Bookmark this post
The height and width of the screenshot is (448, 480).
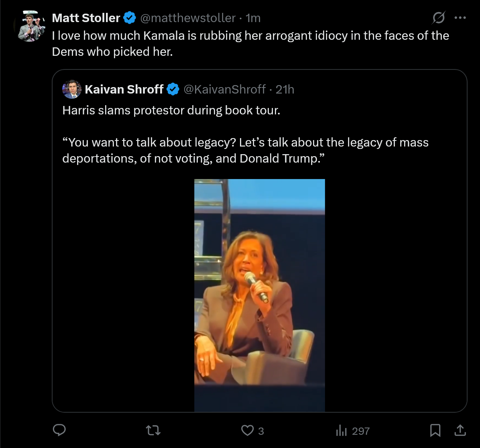[435, 431]
